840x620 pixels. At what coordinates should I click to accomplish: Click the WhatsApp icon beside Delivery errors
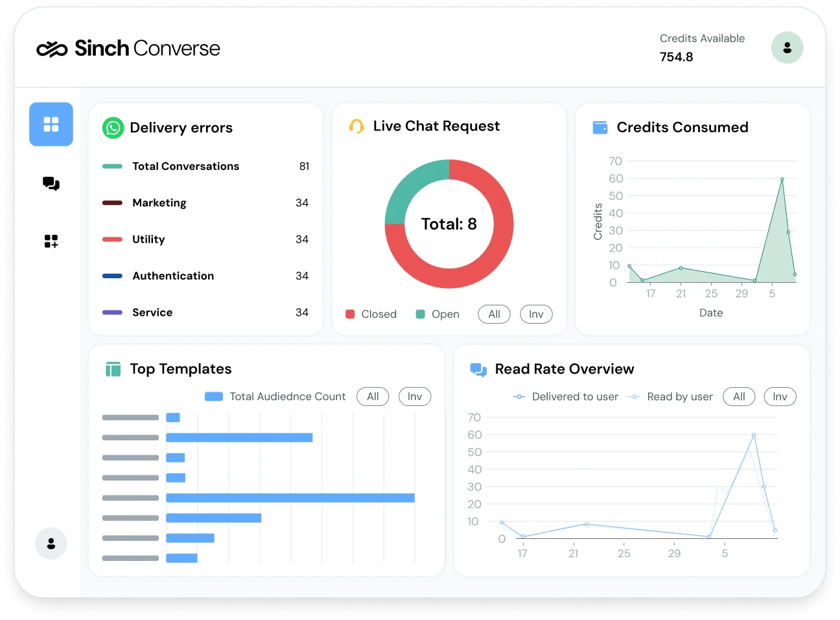[x=113, y=128]
